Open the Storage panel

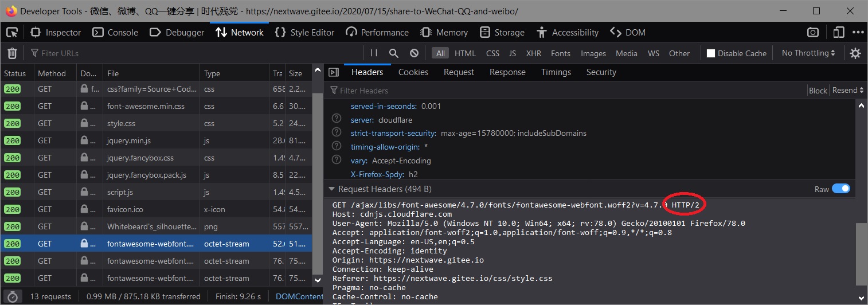tap(502, 32)
